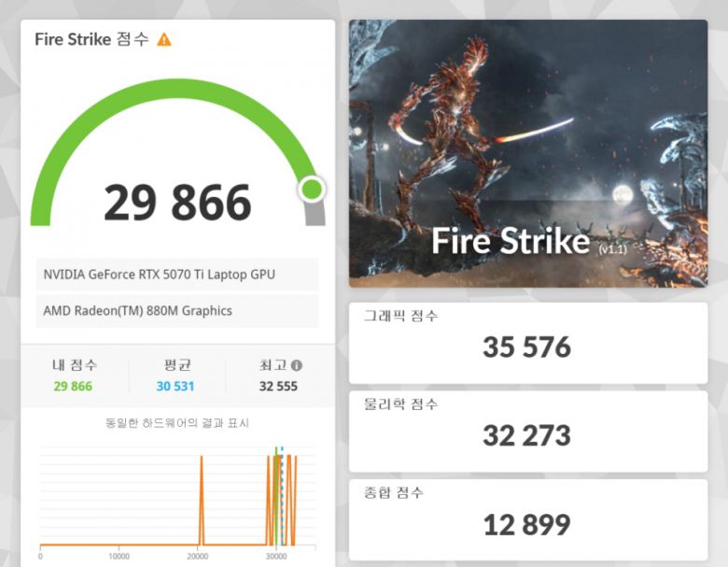This screenshot has height=567, width=728.
Task: Select the NVIDIA GeForce RTX 5070 Ti Laptop GPU row
Action: pyautogui.click(x=177, y=275)
